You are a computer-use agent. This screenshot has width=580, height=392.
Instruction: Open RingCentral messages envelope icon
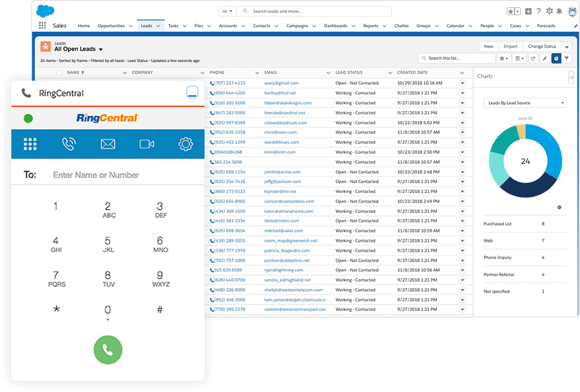point(108,144)
